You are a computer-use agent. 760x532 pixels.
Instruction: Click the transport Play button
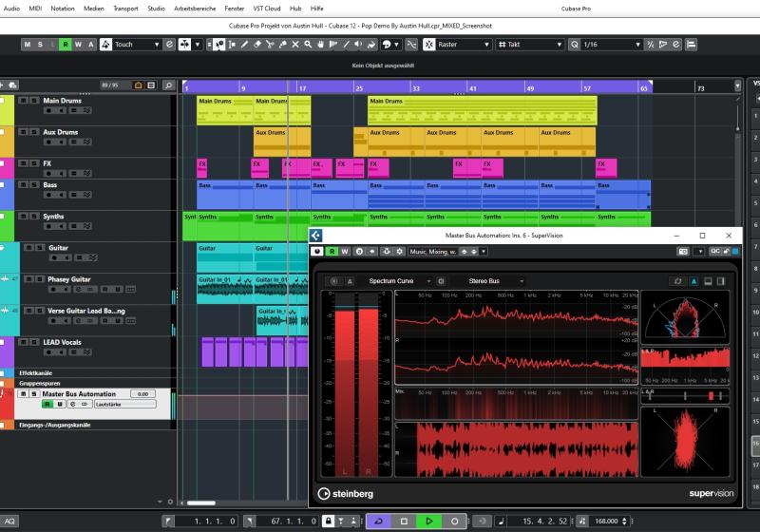click(429, 521)
